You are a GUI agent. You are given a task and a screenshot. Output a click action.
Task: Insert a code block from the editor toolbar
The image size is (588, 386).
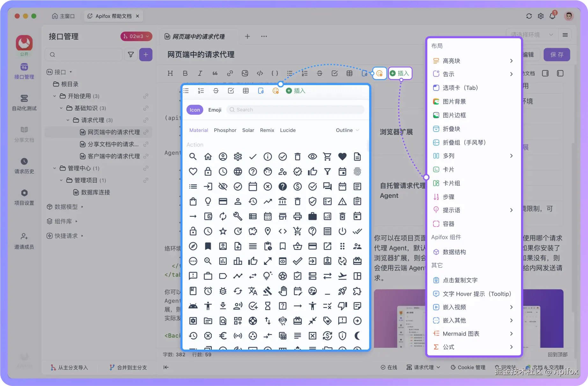[x=260, y=73]
